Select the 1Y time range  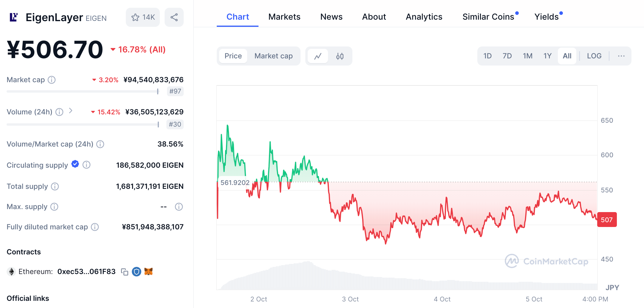pos(547,56)
